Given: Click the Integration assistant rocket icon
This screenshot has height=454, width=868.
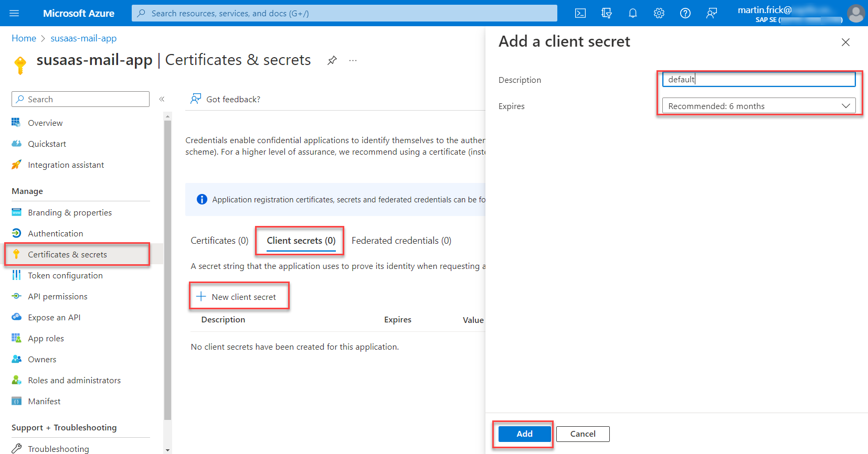Looking at the screenshot, I should 16,165.
